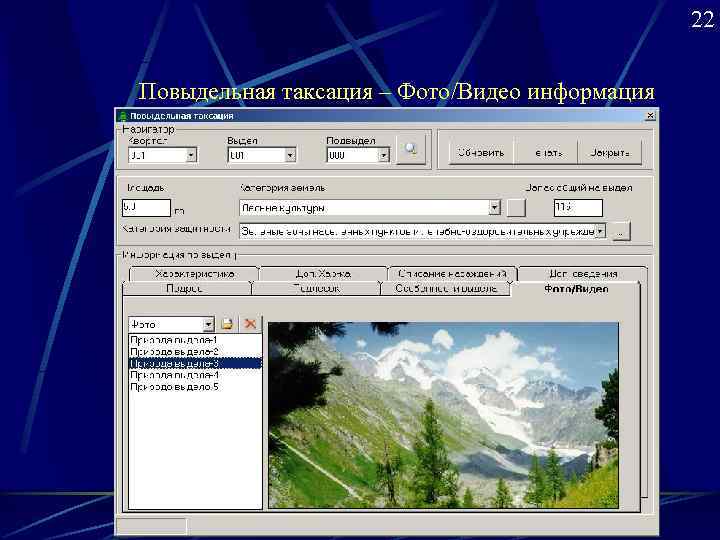This screenshot has height=540, width=720.
Task: Switch to the Доп. Хар-ка tab
Action: (x=324, y=274)
